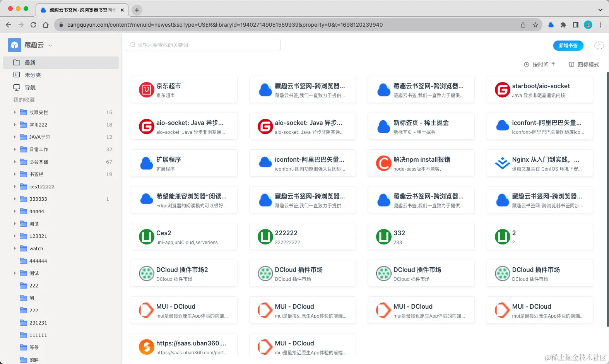This screenshot has width=609, height=364.
Task: Open the 藏趣云 library dropdown chevron
Action: tap(50, 46)
